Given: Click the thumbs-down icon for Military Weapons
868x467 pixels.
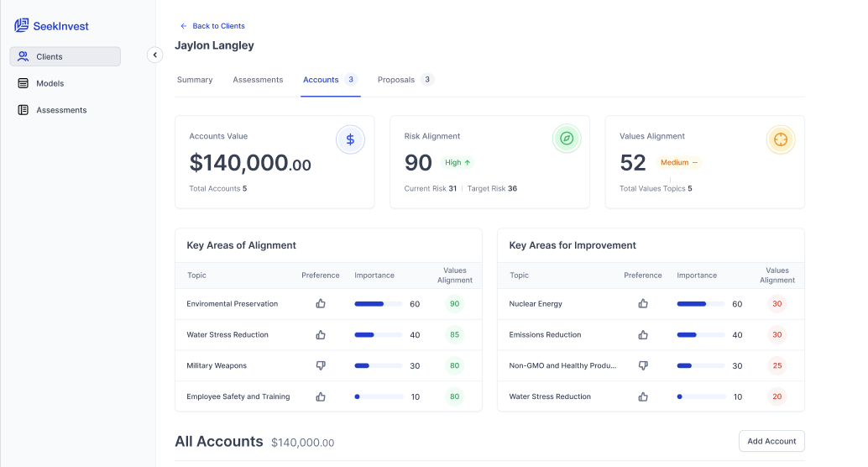Looking at the screenshot, I should [321, 365].
